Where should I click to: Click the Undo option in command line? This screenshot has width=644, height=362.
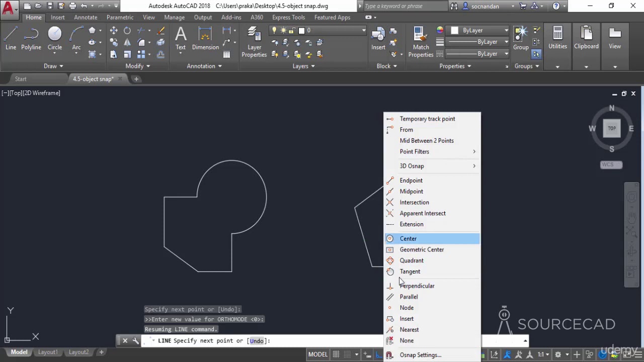[x=257, y=341]
